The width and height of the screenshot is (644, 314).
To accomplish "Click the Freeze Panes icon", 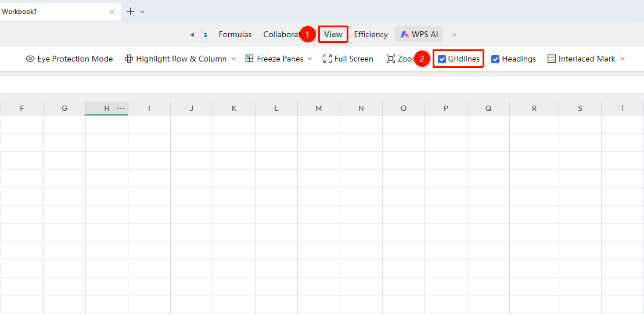I will (x=249, y=59).
